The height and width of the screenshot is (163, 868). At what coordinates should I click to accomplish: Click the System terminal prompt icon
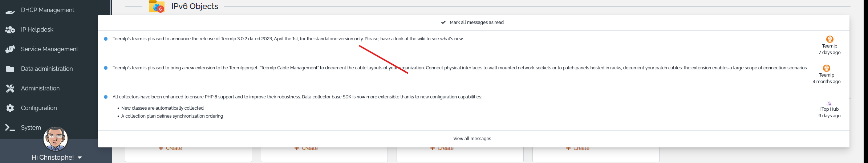pos(10,128)
